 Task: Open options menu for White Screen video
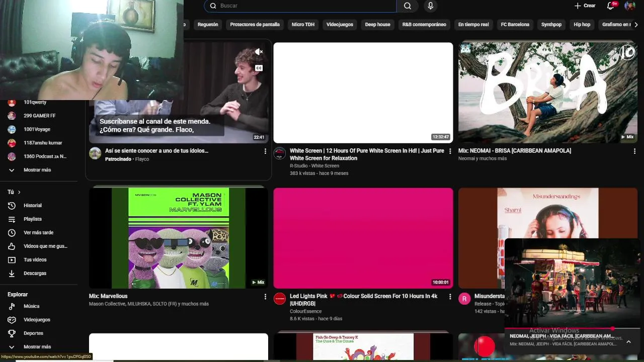tap(450, 151)
